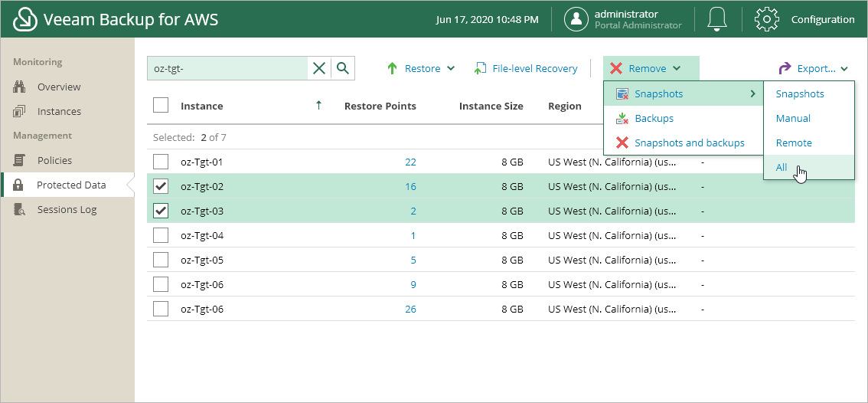
Task: Open the administrator user avatar icon
Action: pyautogui.click(x=576, y=19)
